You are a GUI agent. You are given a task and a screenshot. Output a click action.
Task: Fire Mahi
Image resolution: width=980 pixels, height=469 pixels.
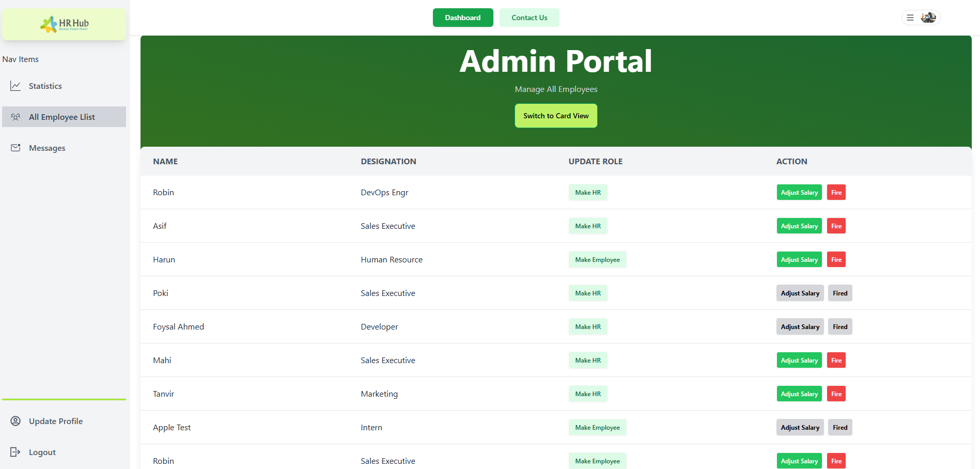pos(836,360)
